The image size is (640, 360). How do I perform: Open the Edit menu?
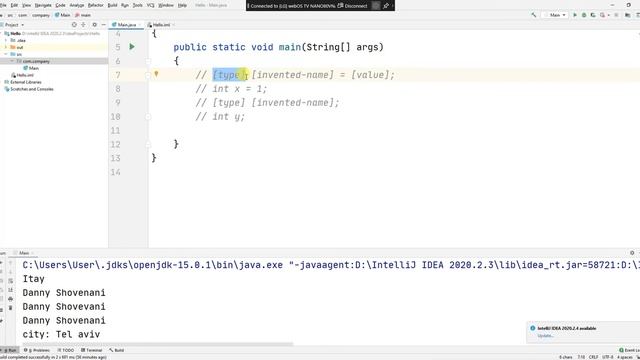pyautogui.click(x=14, y=5)
